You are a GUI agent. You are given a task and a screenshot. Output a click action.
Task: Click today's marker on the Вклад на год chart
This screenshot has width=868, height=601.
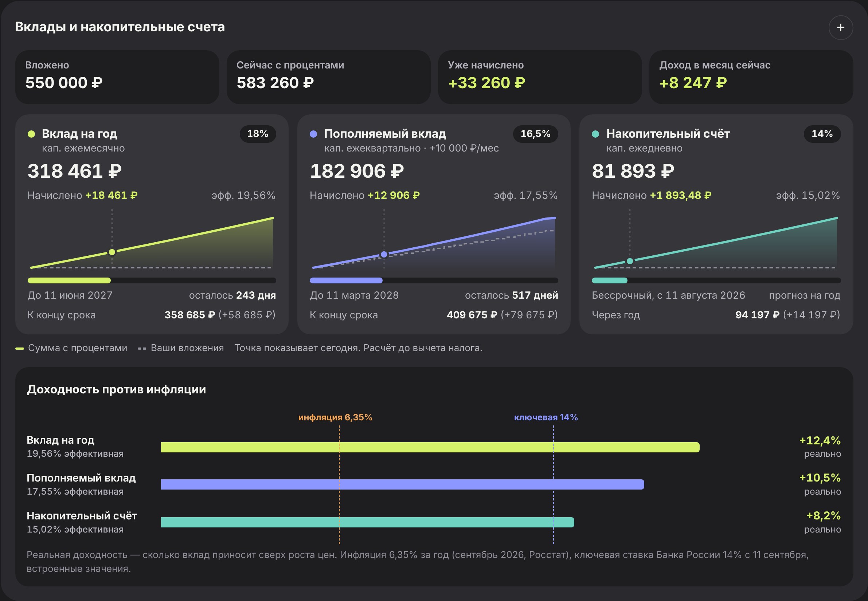click(x=112, y=252)
